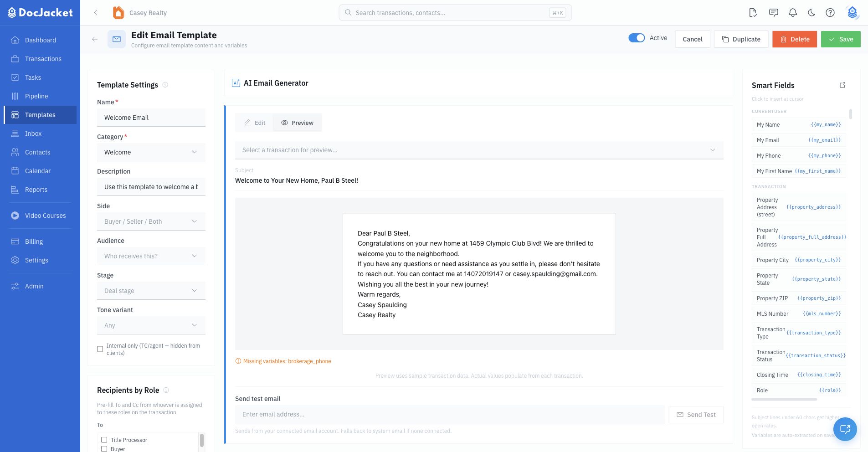Focus the search transactions field
Viewport: 868px width, 452px height.
click(x=455, y=13)
